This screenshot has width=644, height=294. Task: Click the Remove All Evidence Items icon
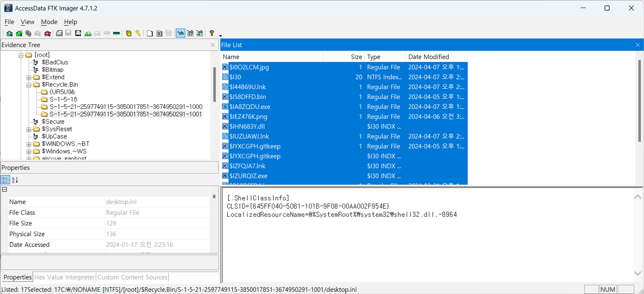pos(47,33)
